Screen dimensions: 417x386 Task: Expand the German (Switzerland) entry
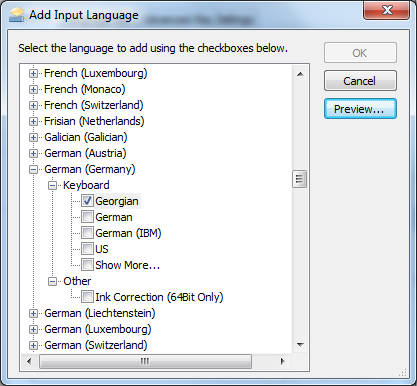coord(33,345)
